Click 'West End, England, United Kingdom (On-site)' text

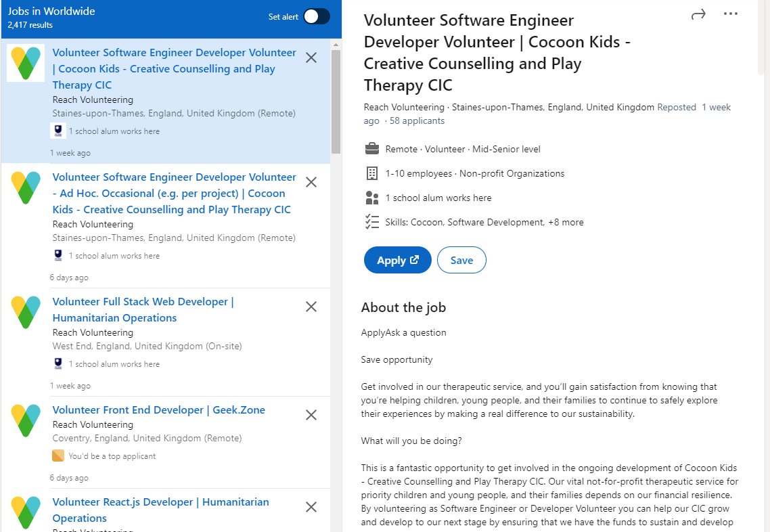coord(148,346)
